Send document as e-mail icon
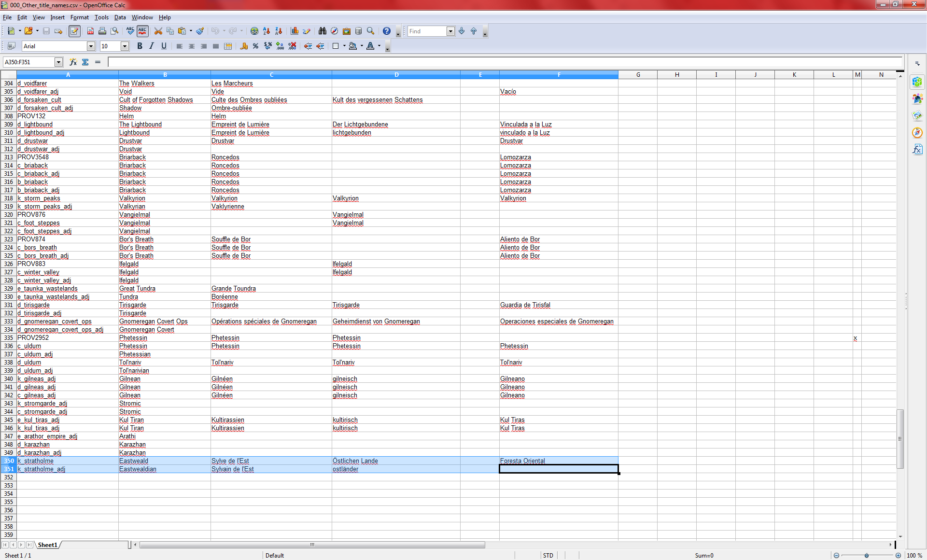 [x=58, y=31]
